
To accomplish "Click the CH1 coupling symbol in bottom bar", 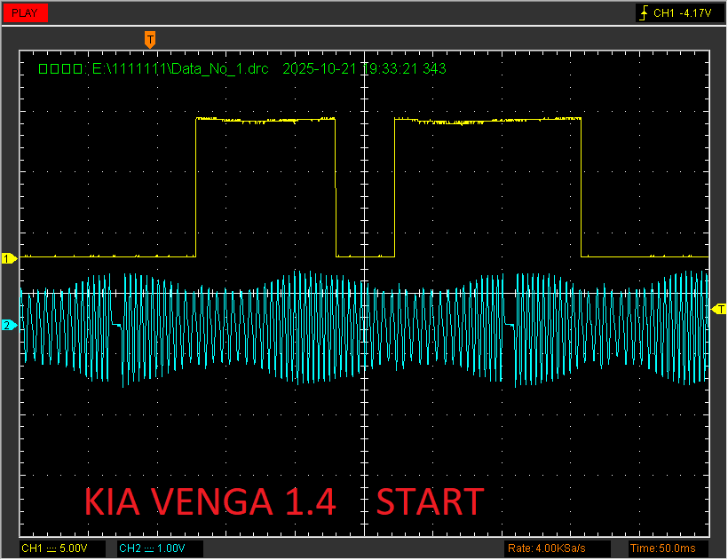I will coord(49,548).
